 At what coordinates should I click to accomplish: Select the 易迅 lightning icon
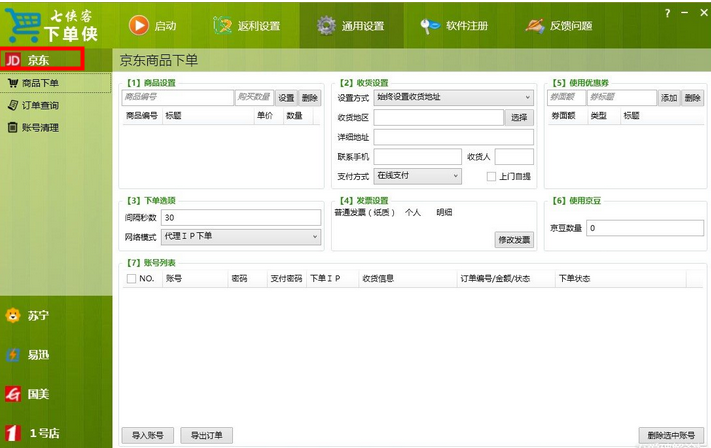[13, 355]
